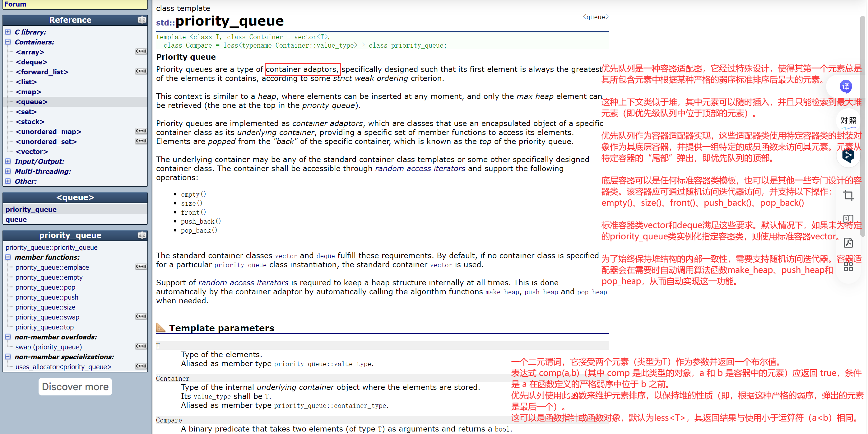Click the priority_queue panel header language icon
Viewport: 868px width, 434px height.
142,235
